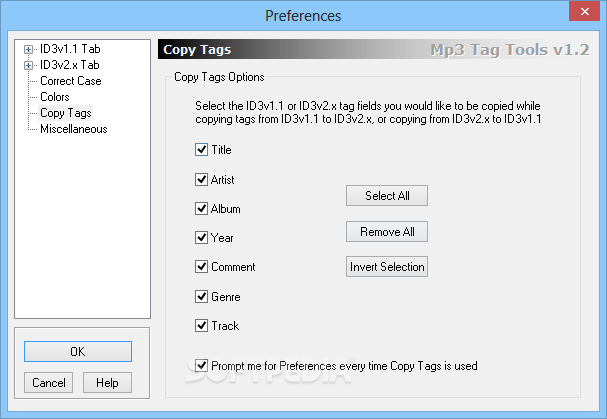Toggle the Year checkbox
Image resolution: width=607 pixels, height=419 pixels.
[201, 237]
